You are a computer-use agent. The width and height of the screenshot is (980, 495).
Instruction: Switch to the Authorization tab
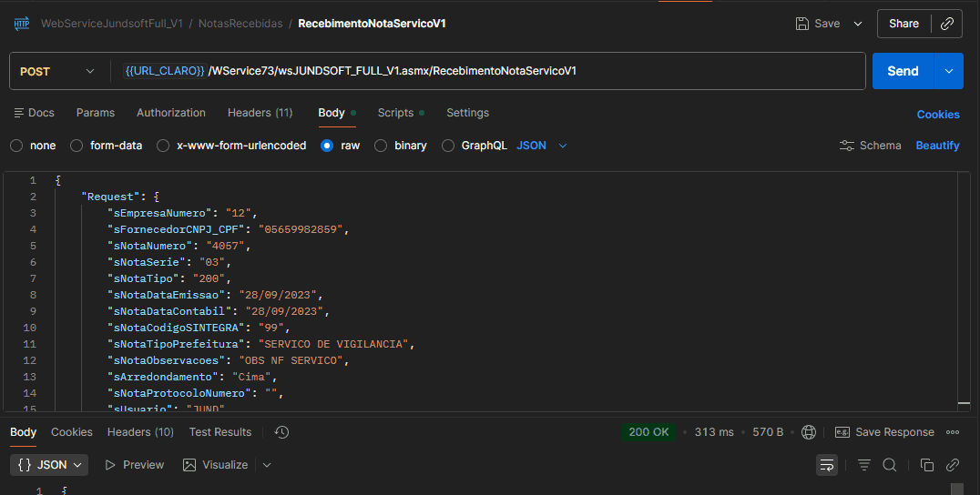click(x=171, y=113)
